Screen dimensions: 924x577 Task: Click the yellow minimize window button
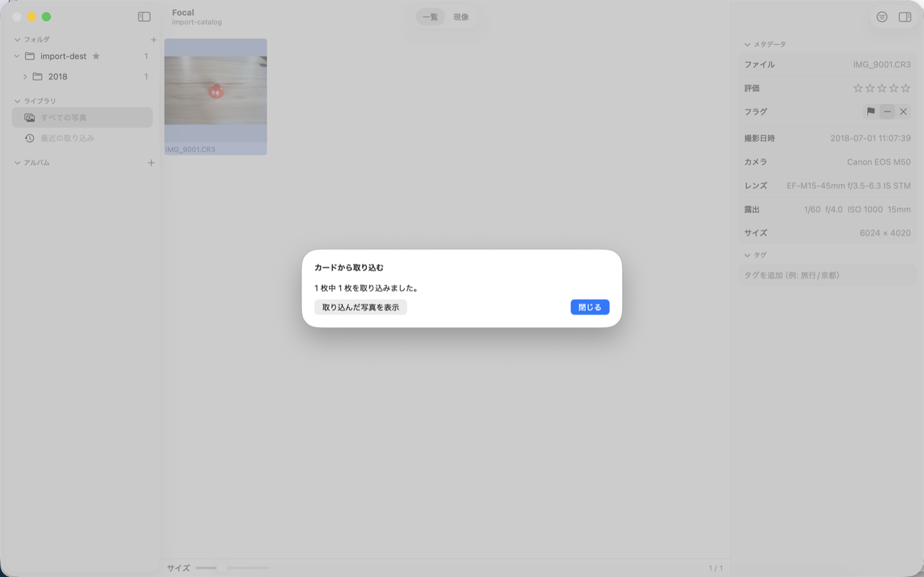tap(31, 17)
